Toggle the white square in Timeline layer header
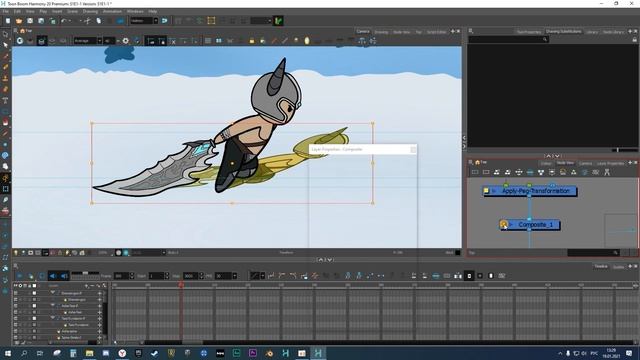 (x=34, y=286)
